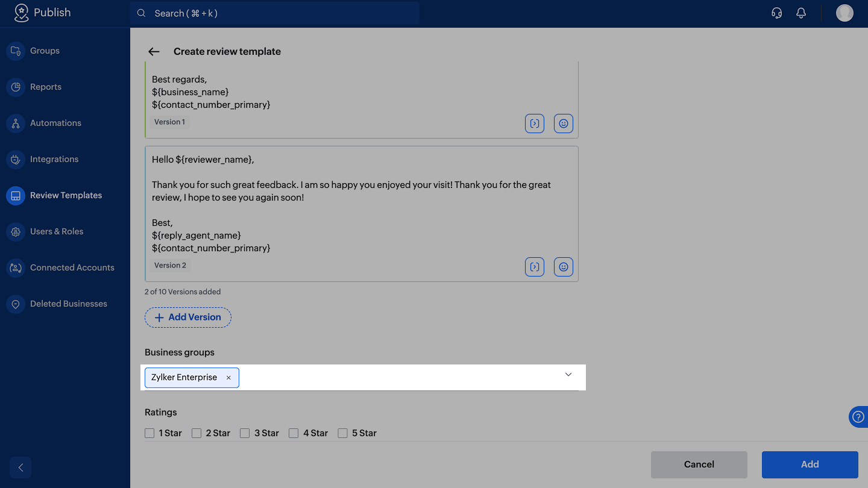Tick the 5 Star rating checkbox

pyautogui.click(x=343, y=433)
